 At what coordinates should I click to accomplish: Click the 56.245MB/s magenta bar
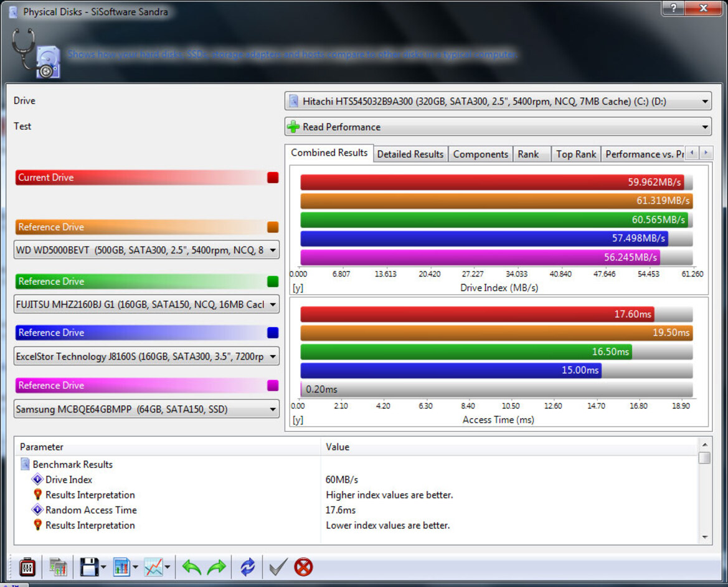[480, 257]
